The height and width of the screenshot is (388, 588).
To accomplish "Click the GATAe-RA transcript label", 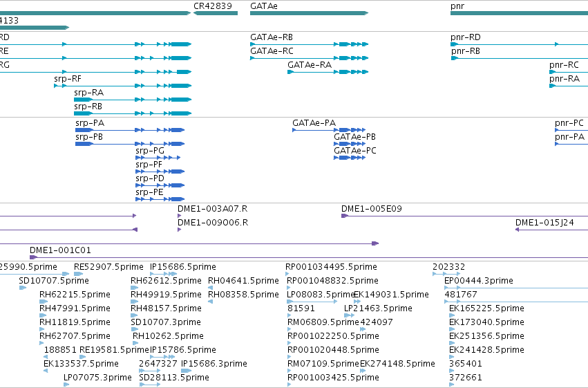I will pyautogui.click(x=310, y=65).
